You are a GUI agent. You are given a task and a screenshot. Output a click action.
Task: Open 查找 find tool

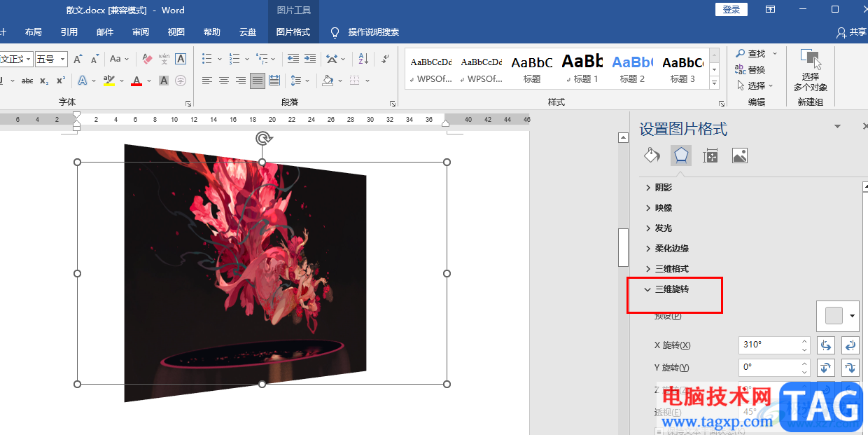(756, 53)
